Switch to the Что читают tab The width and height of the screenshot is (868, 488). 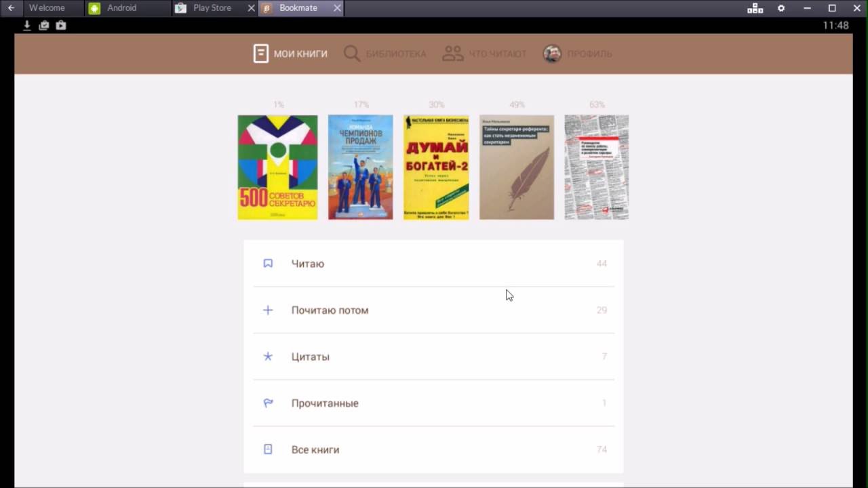click(484, 54)
